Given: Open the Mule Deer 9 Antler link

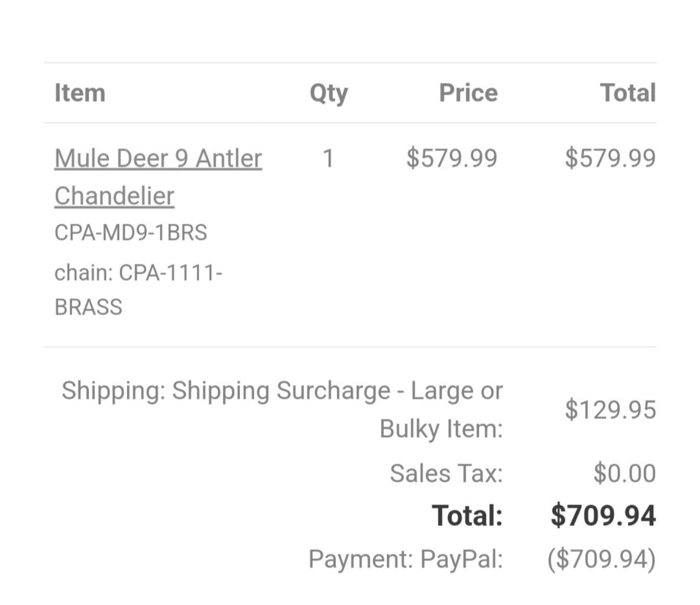Looking at the screenshot, I should (158, 158).
